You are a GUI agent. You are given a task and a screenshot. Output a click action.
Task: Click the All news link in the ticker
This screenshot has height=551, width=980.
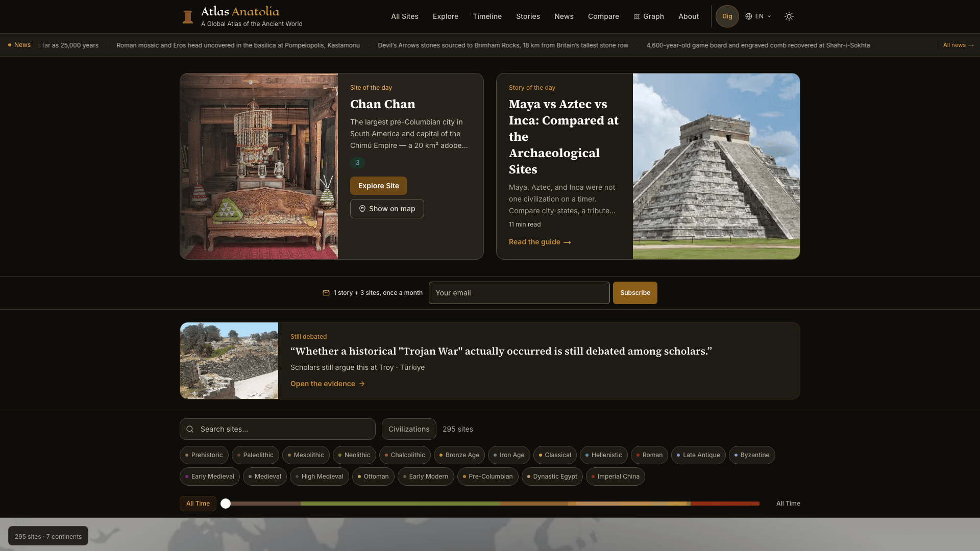[959, 45]
